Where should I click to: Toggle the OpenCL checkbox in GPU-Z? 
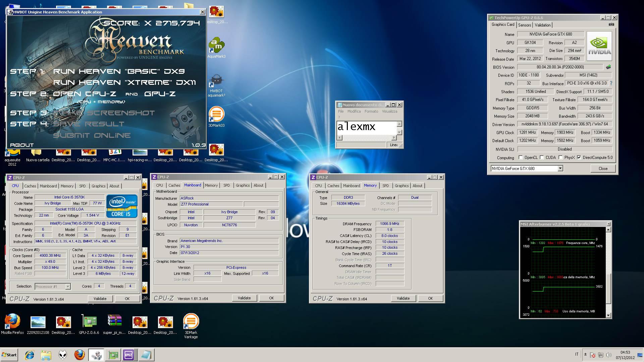521,158
